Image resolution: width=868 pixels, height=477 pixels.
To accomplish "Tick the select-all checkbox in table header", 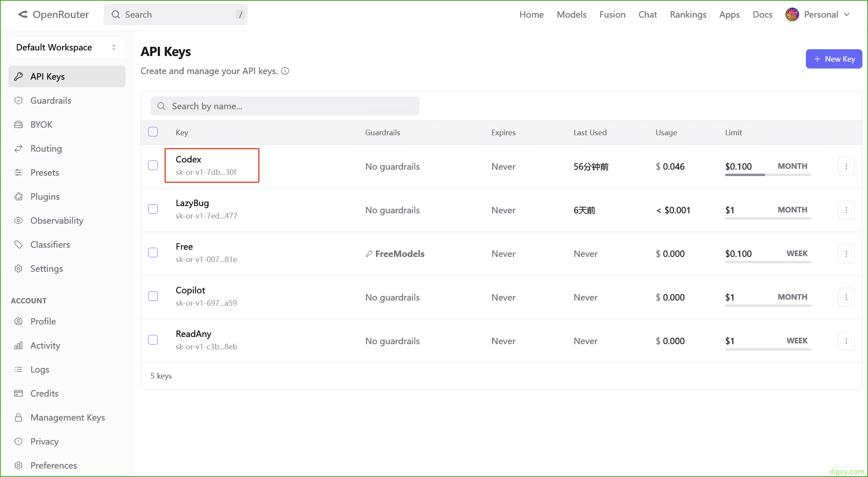I will coord(153,132).
